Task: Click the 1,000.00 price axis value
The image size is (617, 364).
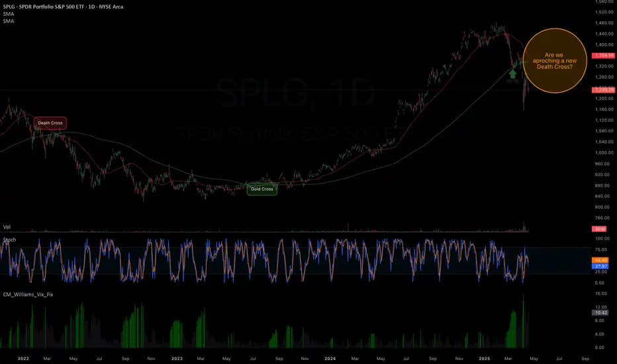Action: tap(604, 153)
